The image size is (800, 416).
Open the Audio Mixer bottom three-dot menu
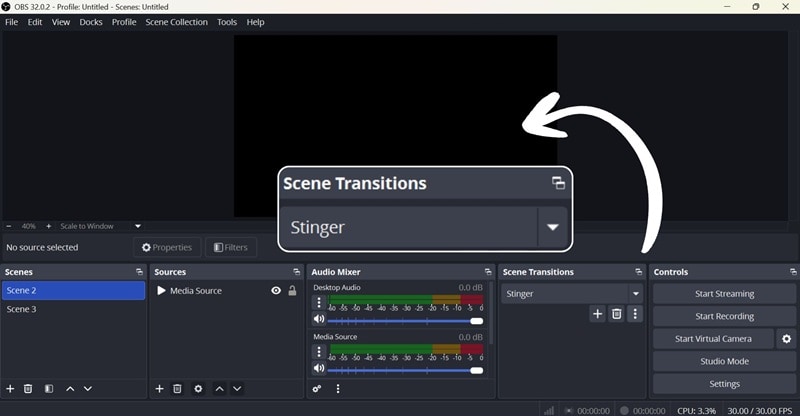point(338,389)
